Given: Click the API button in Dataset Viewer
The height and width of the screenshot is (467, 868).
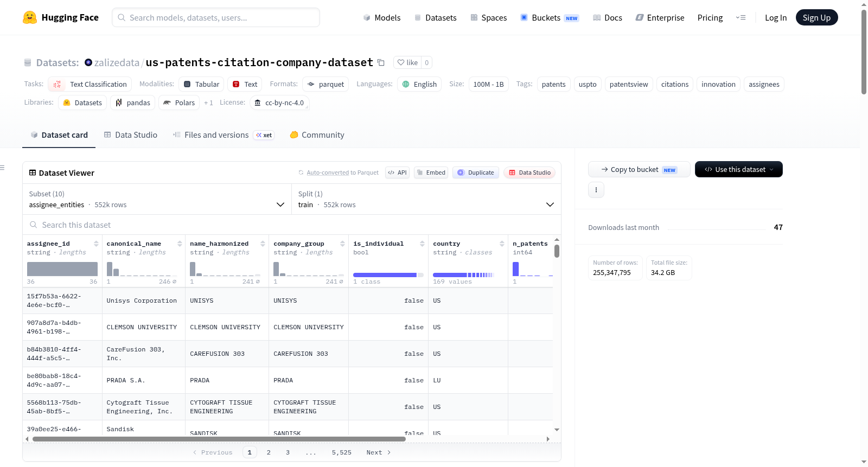Looking at the screenshot, I should tap(397, 172).
